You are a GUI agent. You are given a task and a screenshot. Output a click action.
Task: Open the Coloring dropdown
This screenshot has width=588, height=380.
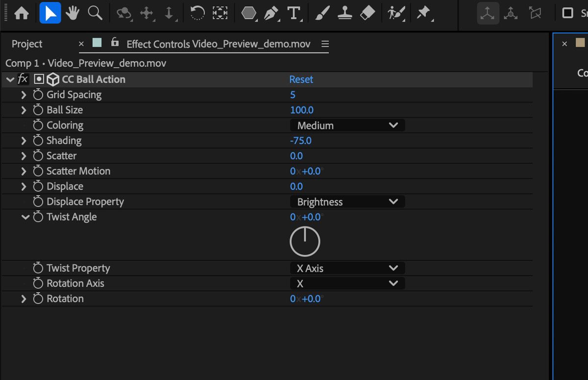click(x=347, y=125)
